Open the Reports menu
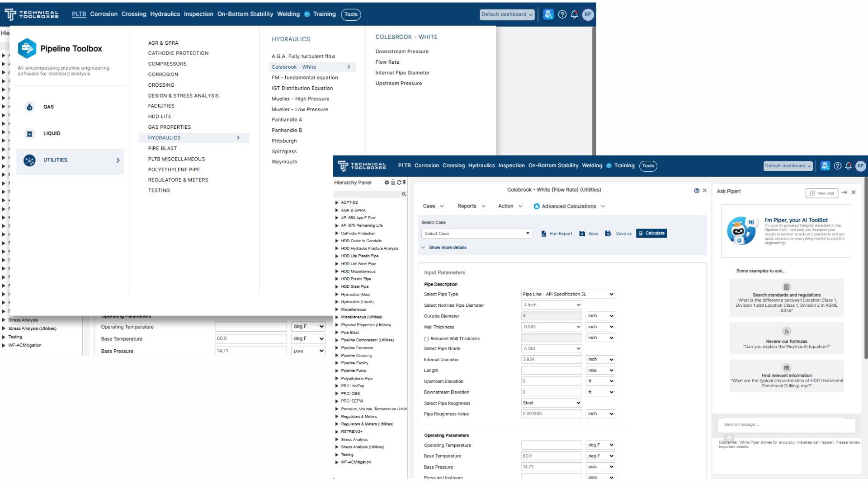868x488 pixels. click(x=471, y=206)
